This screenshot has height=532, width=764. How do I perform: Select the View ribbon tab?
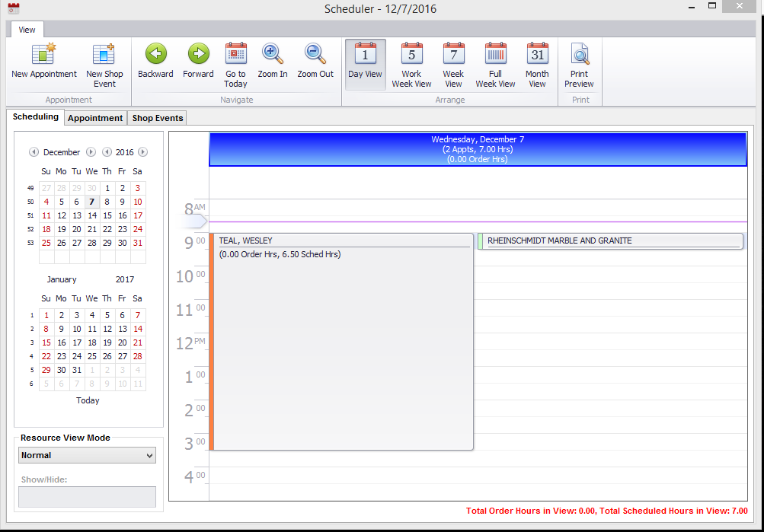coord(27,30)
